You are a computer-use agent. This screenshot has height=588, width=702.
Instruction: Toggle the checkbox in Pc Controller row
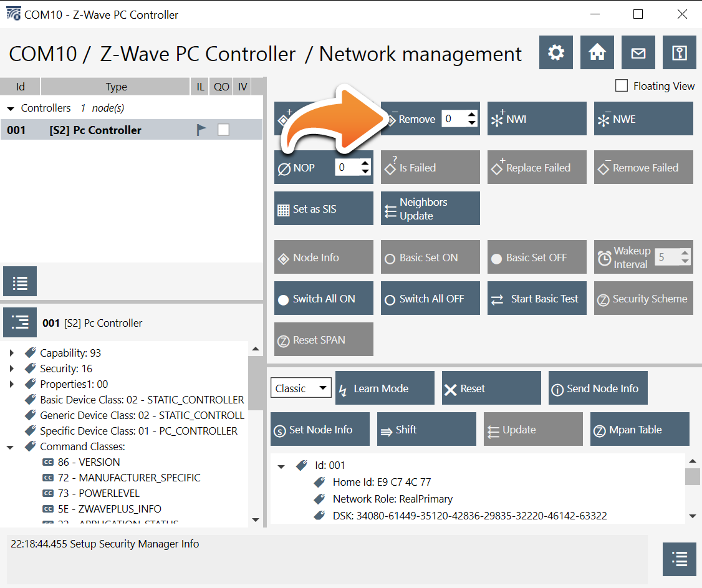point(223,130)
